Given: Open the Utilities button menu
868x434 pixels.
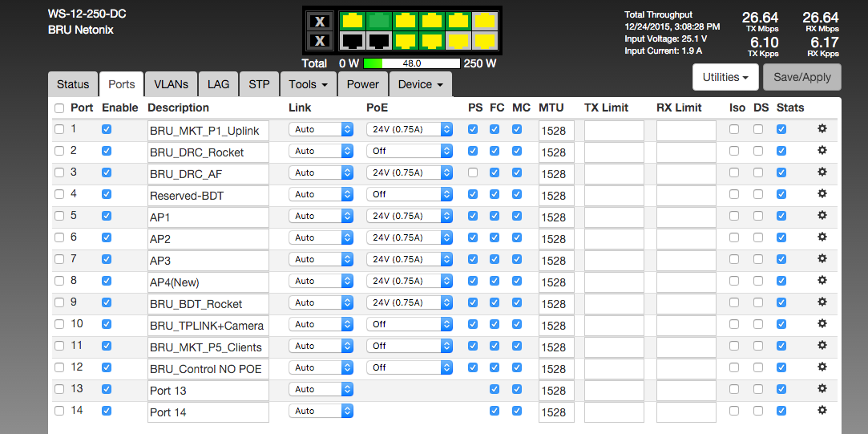Looking at the screenshot, I should [725, 77].
